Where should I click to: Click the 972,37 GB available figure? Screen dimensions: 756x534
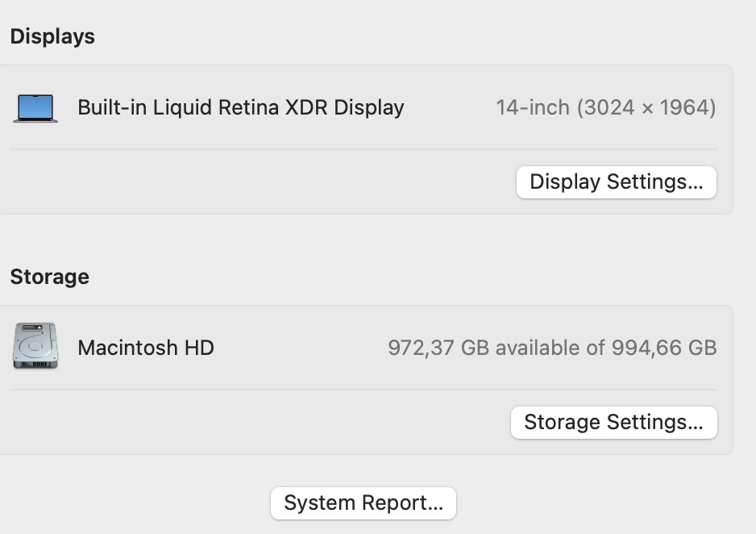coord(439,348)
